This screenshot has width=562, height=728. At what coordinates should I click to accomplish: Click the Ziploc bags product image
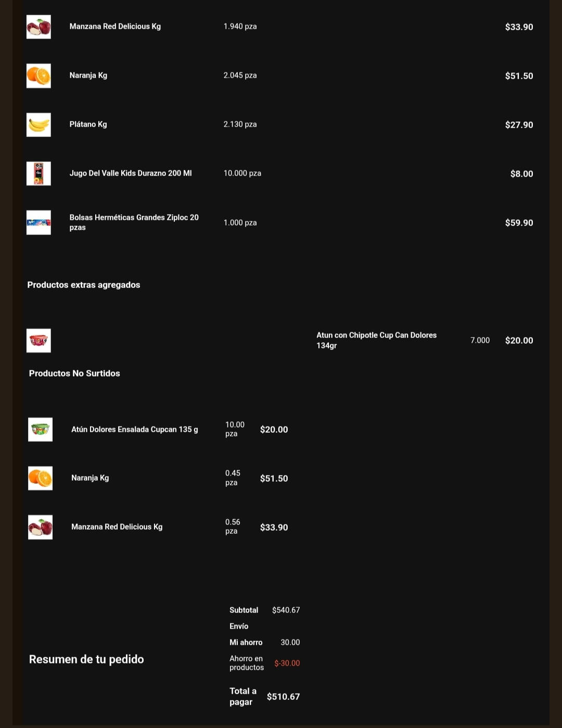[39, 222]
